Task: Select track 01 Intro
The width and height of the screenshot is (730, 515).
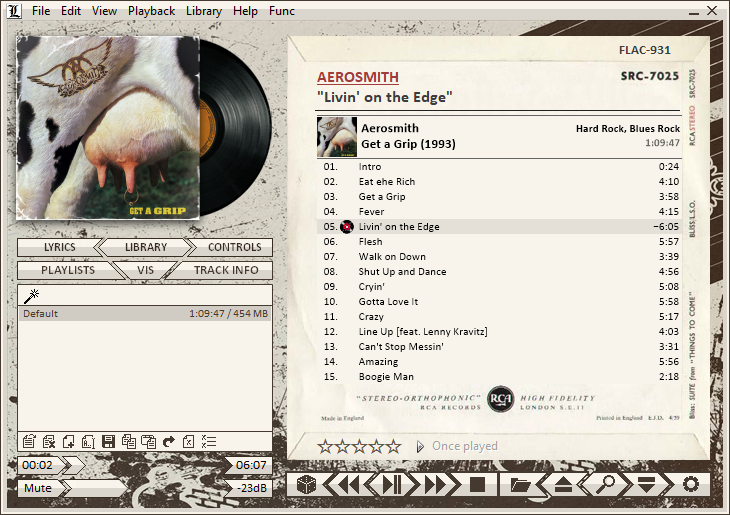Action: tap(501, 167)
